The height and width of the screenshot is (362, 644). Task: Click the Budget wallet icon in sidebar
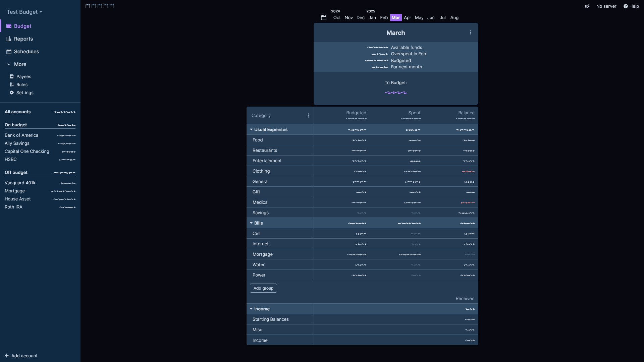(9, 26)
